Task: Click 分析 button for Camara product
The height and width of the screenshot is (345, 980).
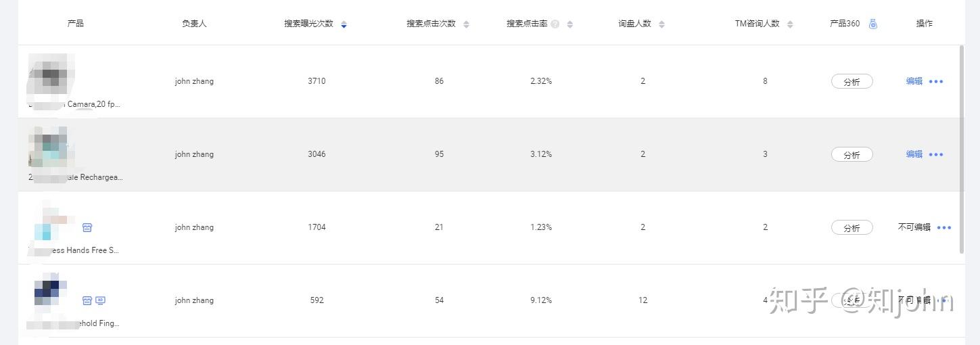Action: (x=851, y=81)
